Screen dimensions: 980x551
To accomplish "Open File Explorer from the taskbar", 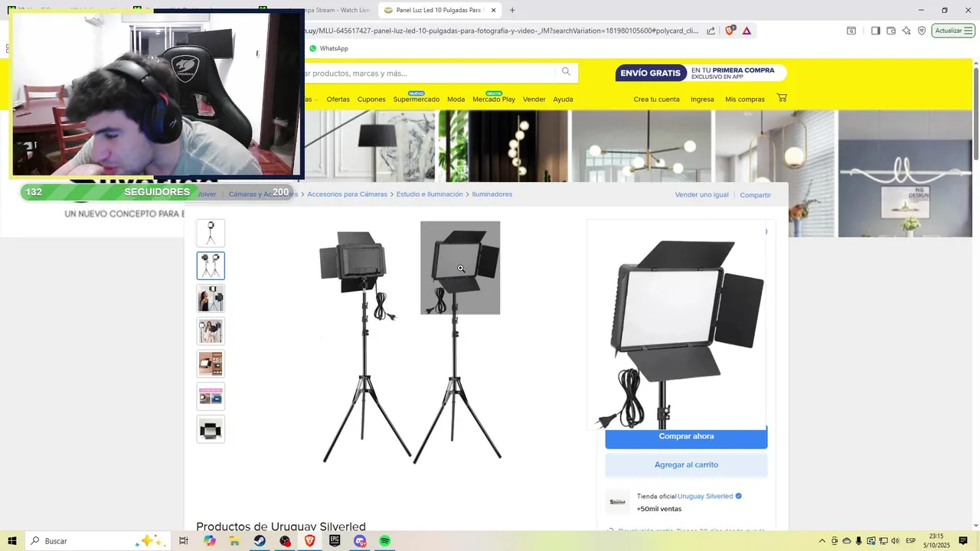I will (x=235, y=541).
